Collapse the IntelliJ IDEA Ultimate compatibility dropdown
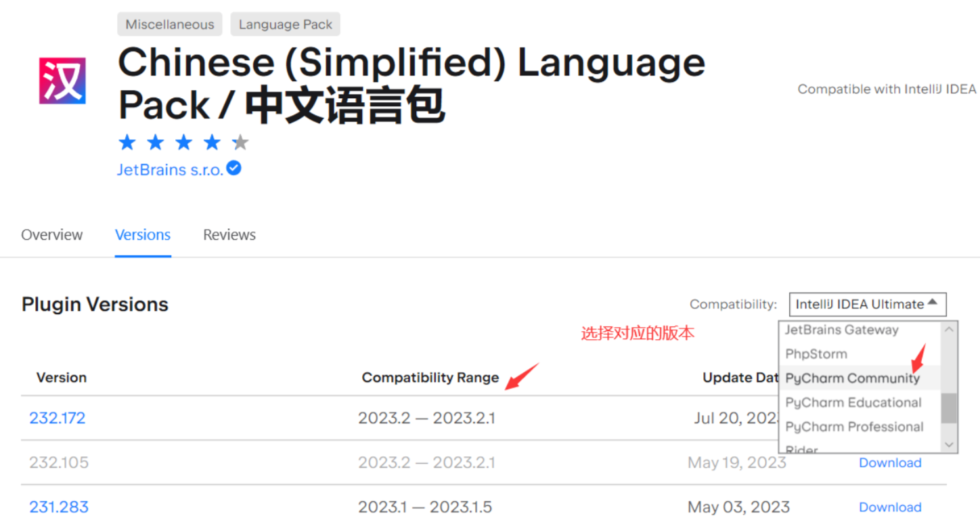Viewport: 980px width, 520px height. 868,304
